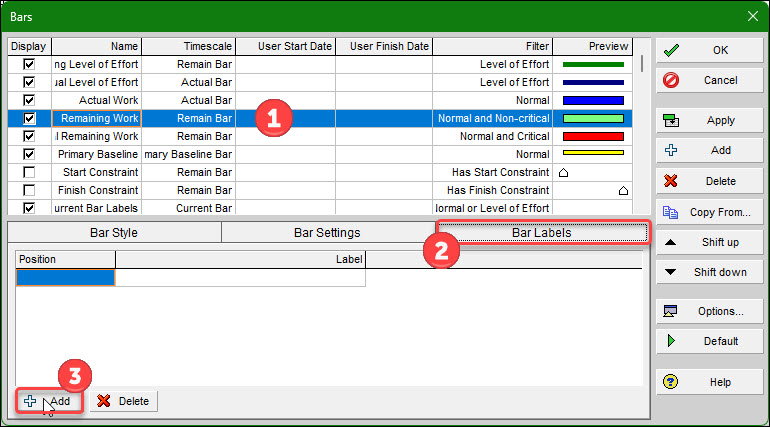Click the red Critical Remaining Work preview bar

[x=593, y=136]
